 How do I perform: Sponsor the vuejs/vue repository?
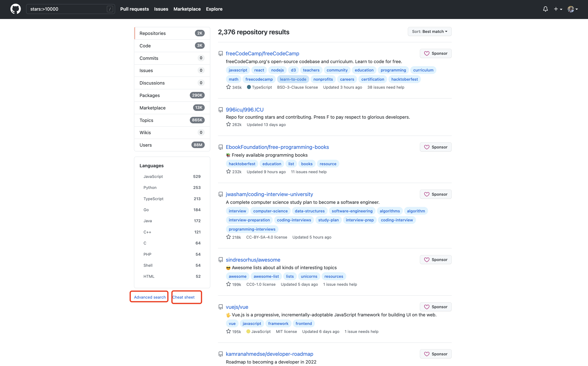click(435, 307)
